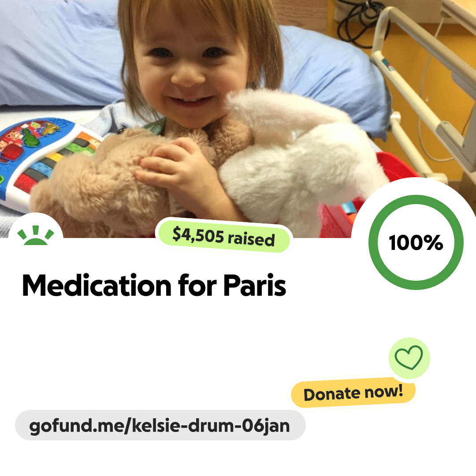Click the green GoFundMe sunburst logo
476x476 pixels.
click(36, 235)
